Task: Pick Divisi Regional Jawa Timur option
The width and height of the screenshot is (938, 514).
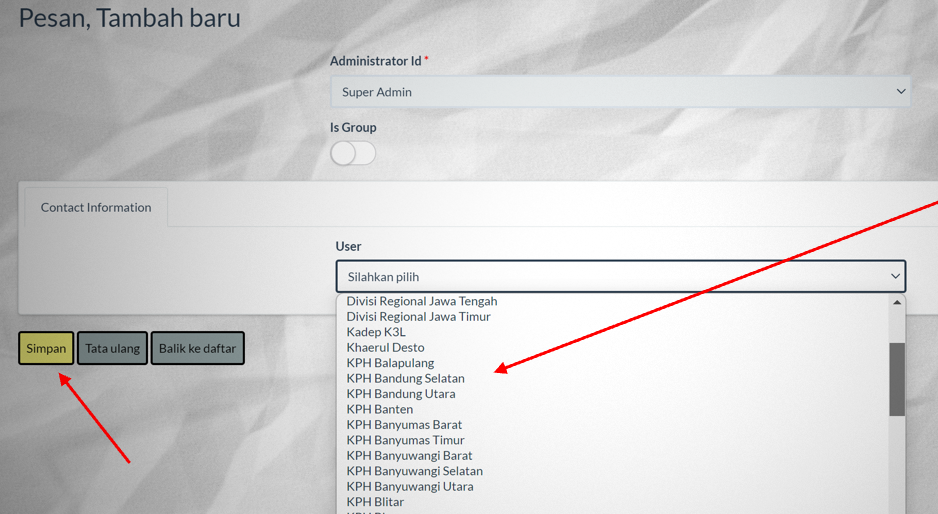Action: pos(418,316)
